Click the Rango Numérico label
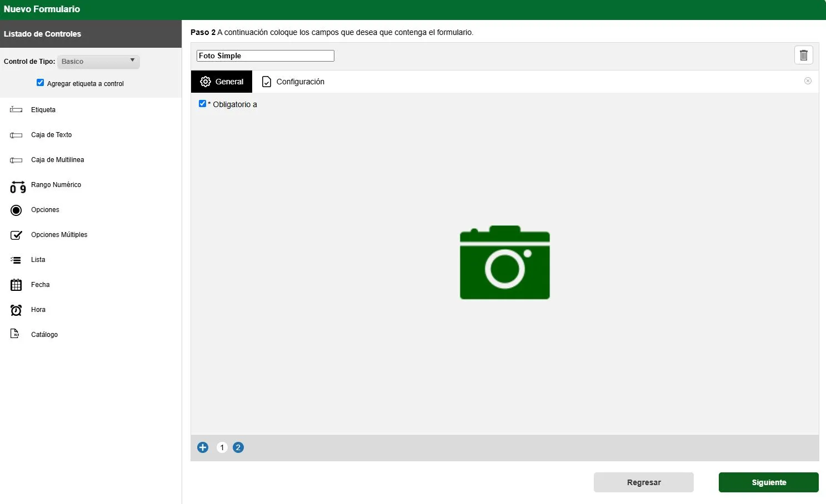 point(56,185)
